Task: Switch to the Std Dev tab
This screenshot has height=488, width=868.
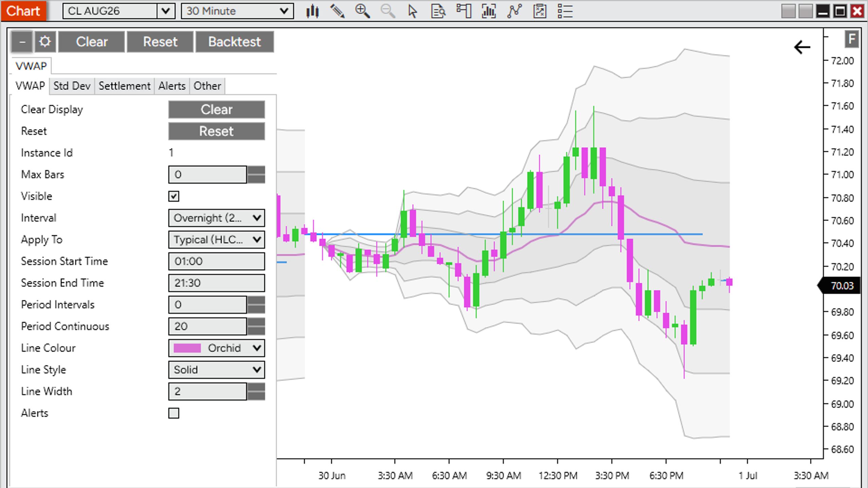Action: pyautogui.click(x=72, y=86)
